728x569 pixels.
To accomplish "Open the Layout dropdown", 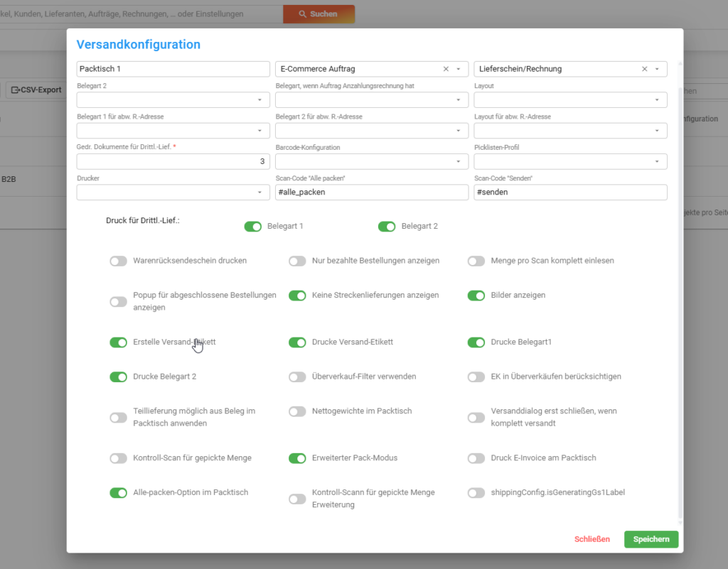I will point(571,99).
